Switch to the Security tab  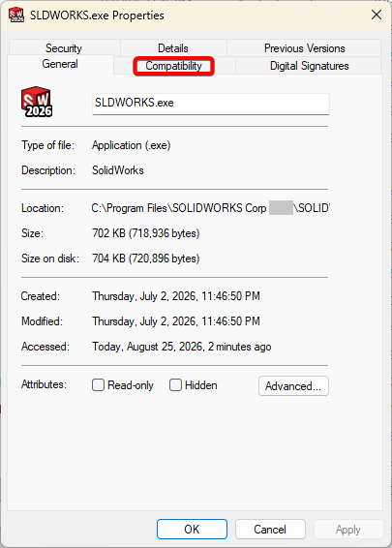64,47
